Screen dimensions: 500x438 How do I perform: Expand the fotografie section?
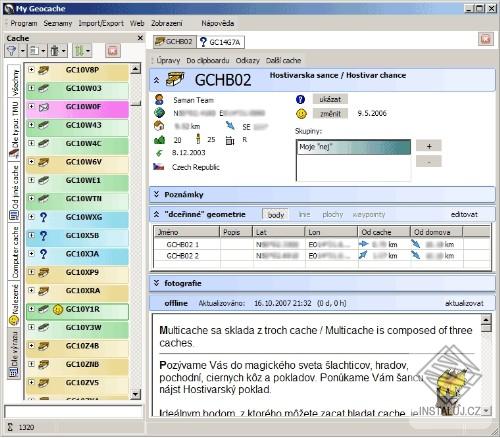pyautogui.click(x=156, y=283)
